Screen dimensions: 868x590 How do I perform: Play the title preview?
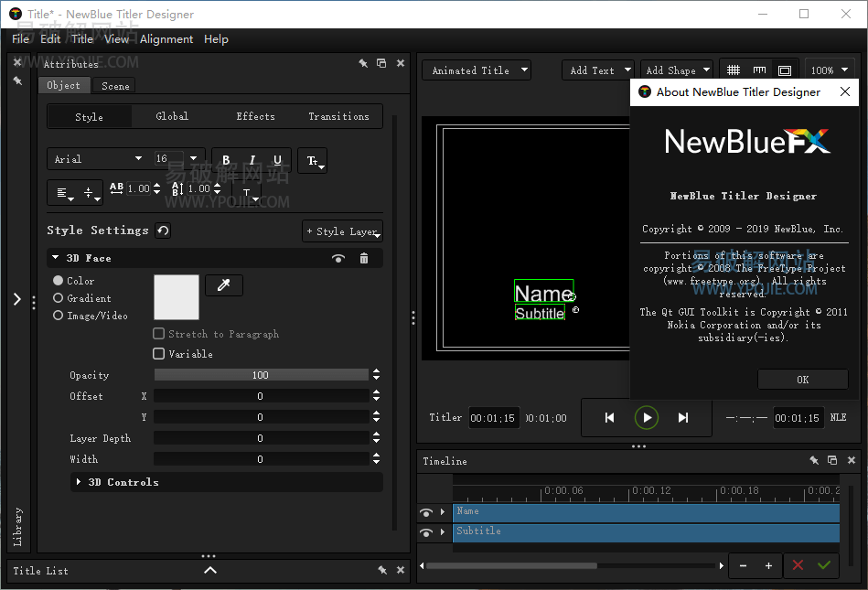pos(646,418)
